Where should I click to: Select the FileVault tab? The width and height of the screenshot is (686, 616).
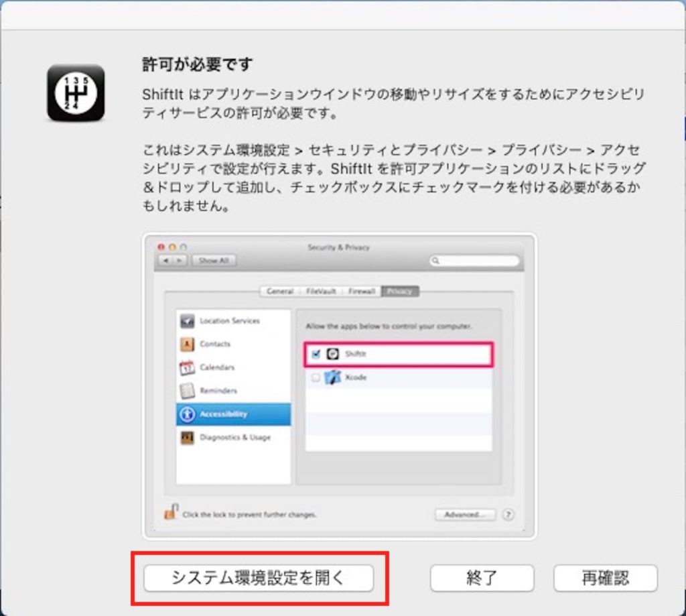(x=322, y=291)
